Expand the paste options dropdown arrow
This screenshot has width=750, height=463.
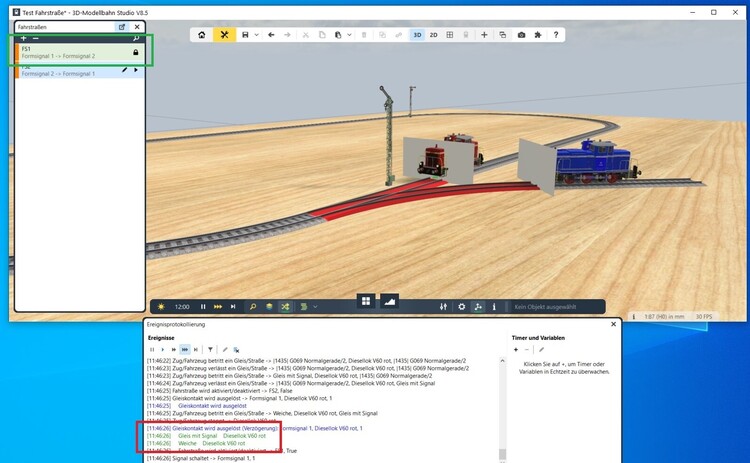(x=349, y=35)
